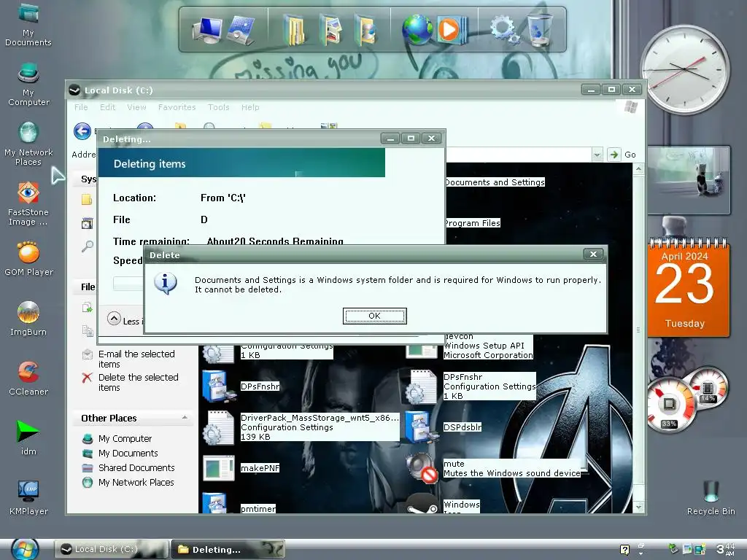
Task: Open My Computer link in Other Places
Action: coord(125,438)
